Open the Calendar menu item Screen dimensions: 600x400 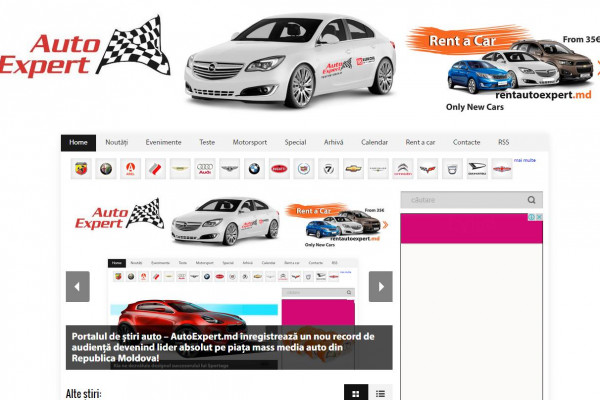(x=375, y=142)
